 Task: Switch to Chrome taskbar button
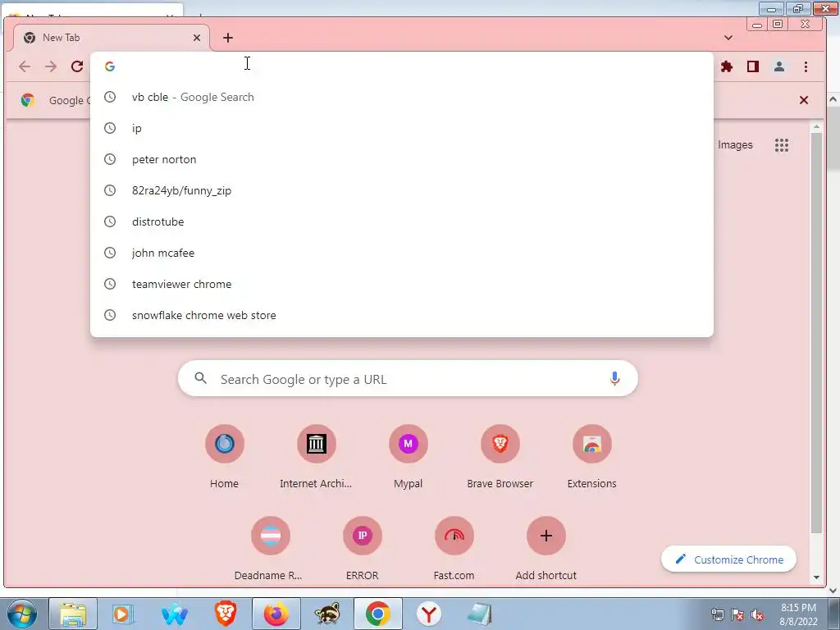(x=377, y=614)
